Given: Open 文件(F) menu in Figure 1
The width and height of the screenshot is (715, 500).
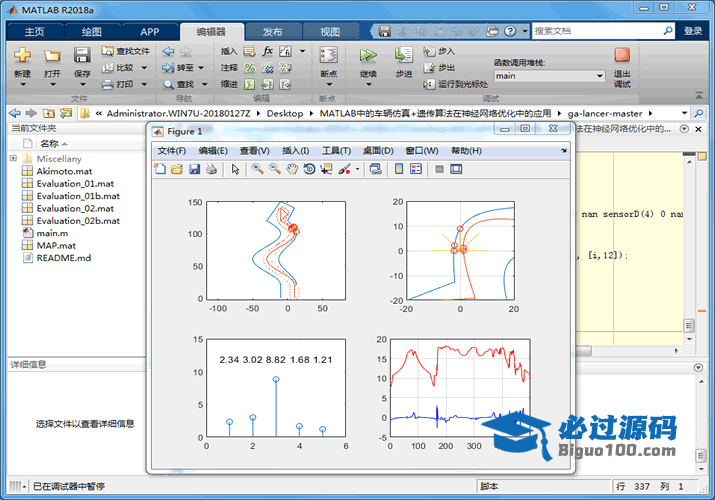Looking at the screenshot, I should tap(171, 151).
